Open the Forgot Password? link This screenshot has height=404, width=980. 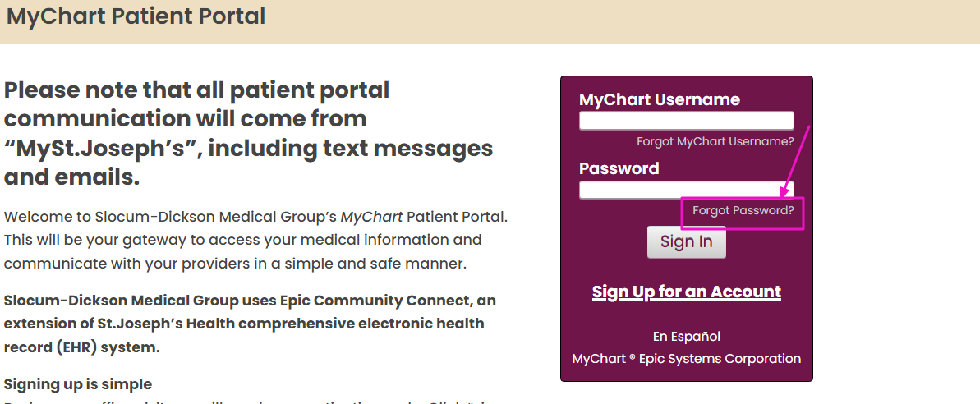click(x=743, y=210)
